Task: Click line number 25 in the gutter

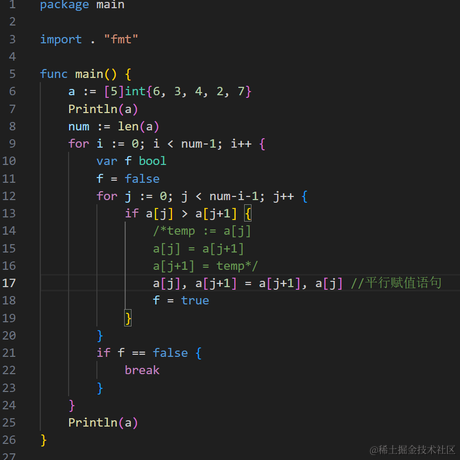Action: pyautogui.click(x=9, y=422)
